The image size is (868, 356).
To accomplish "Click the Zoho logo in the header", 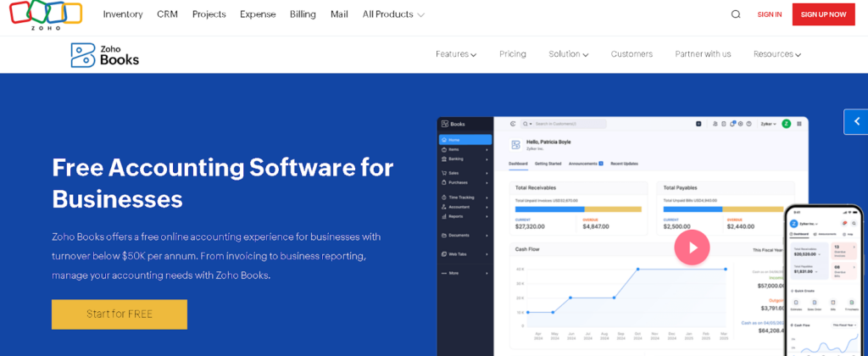I will (46, 15).
